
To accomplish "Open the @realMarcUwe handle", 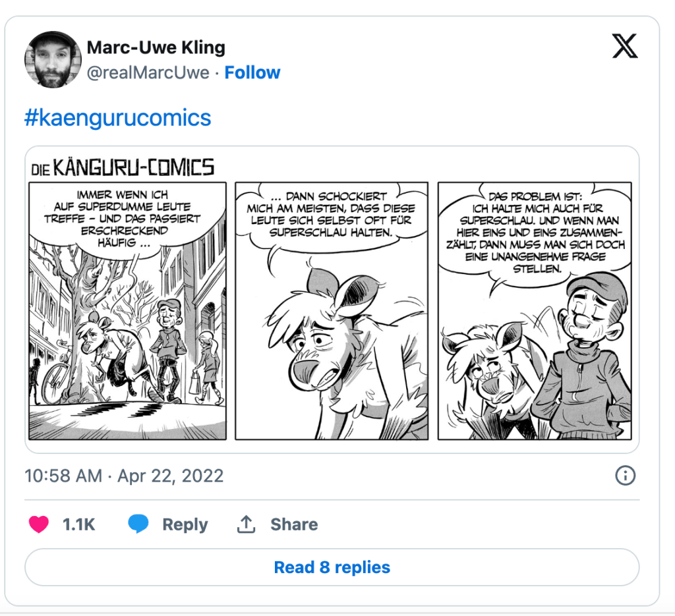I will coord(148,72).
